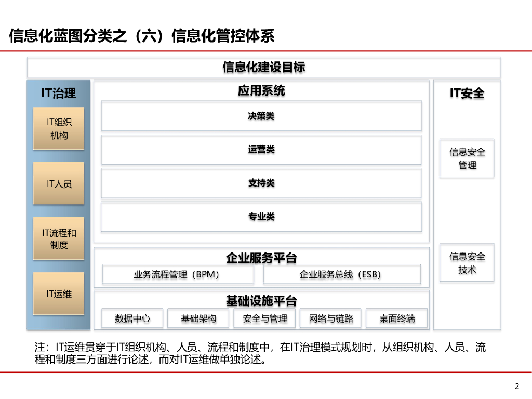
Task: Select the 桌面终端 box
Action: 396,318
